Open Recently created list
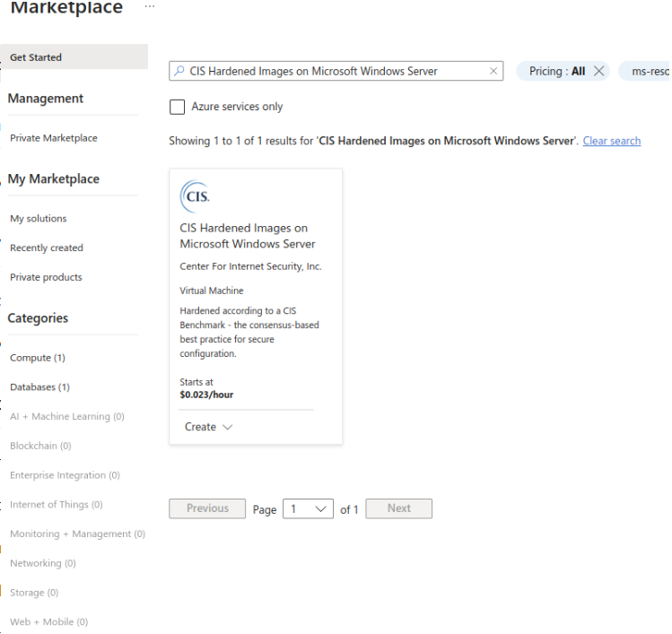 (47, 248)
